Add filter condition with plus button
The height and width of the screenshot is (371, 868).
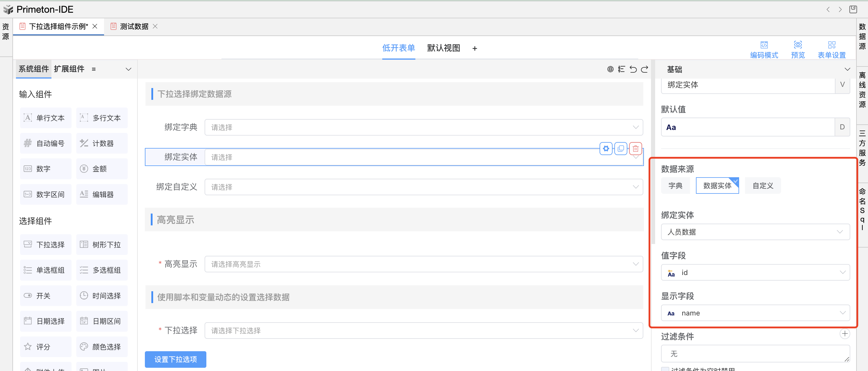click(x=844, y=334)
